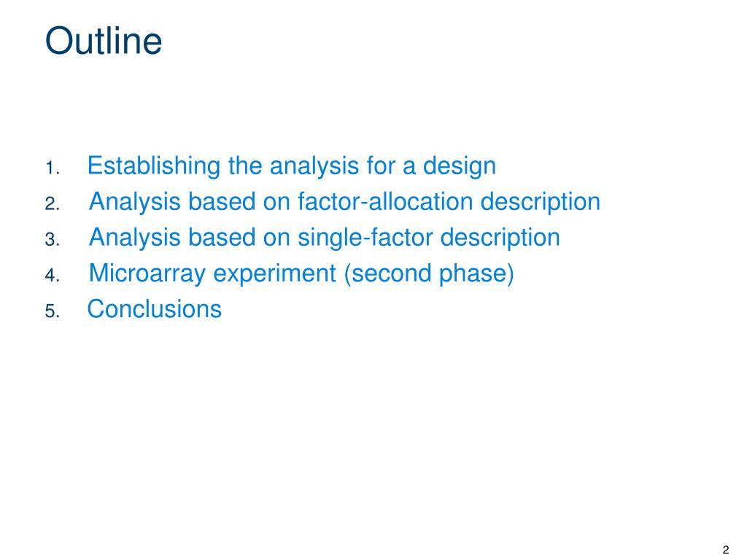The width and height of the screenshot is (747, 560).
Task: Select list number 1 marker
Action: pos(53,168)
